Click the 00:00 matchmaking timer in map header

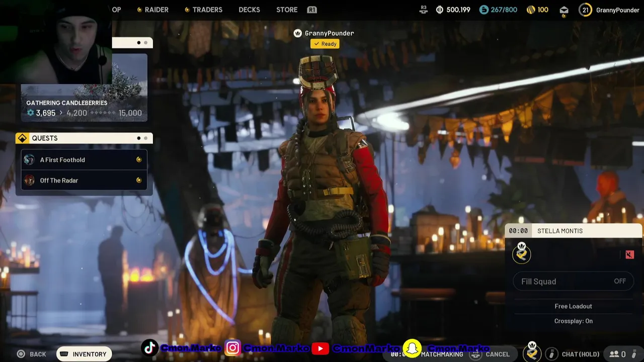pos(518,231)
